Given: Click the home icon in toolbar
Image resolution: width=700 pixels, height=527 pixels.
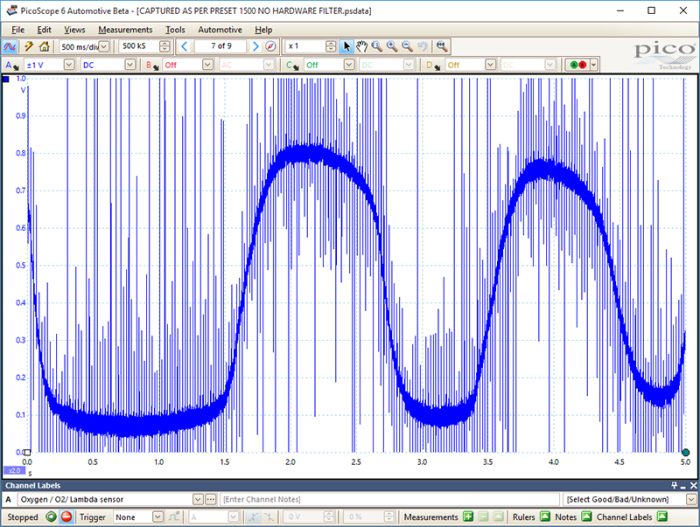Looking at the screenshot, I should tap(44, 46).
